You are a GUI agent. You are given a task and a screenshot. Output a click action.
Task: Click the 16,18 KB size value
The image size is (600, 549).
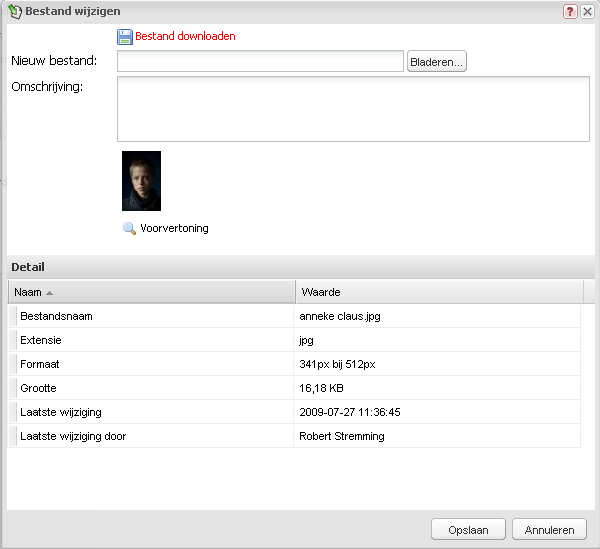click(321, 388)
